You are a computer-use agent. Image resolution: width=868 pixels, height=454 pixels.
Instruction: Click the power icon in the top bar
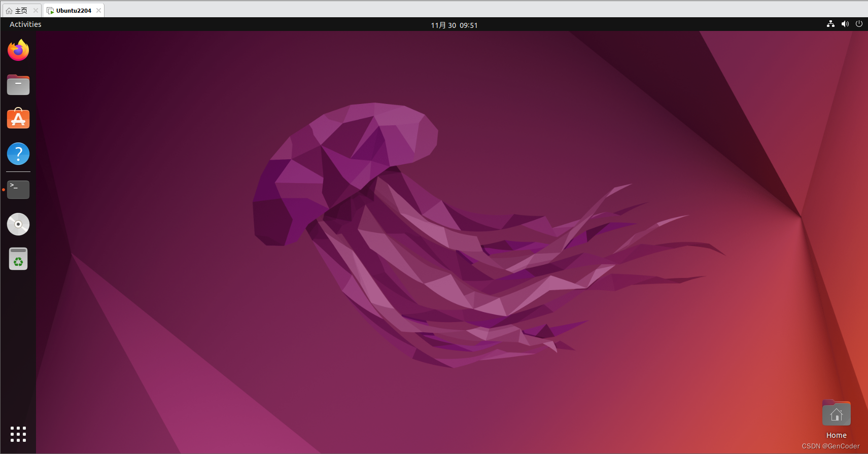click(859, 24)
